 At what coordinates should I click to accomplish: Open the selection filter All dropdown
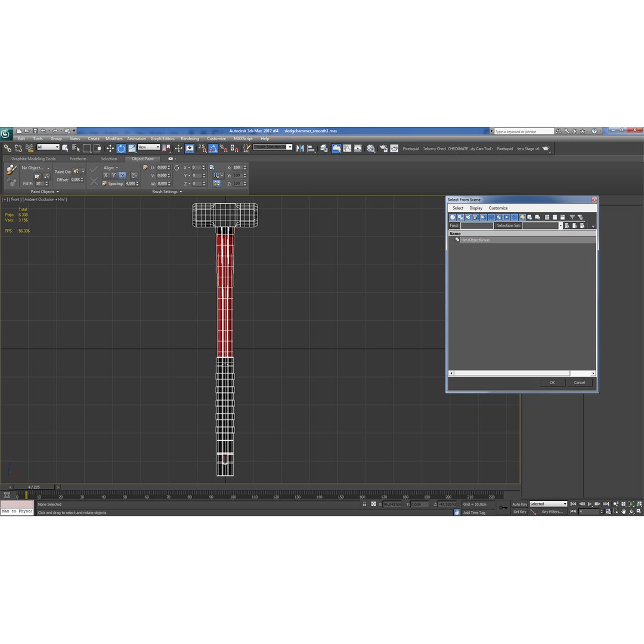[x=48, y=147]
